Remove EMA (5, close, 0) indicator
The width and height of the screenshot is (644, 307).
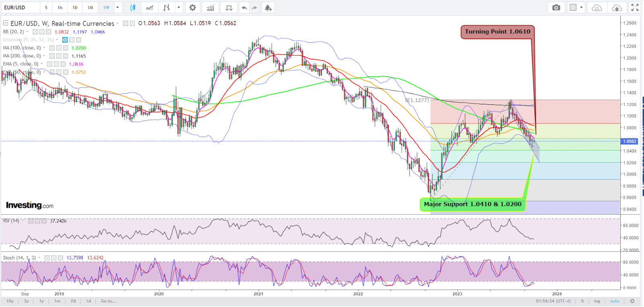[63, 64]
